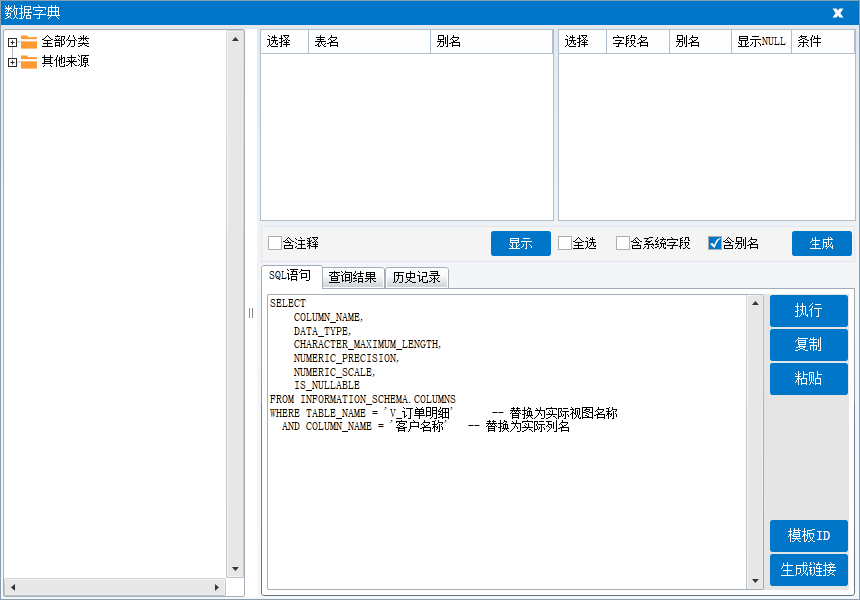Open the 历史记录 tab
The image size is (860, 600).
[x=417, y=278]
